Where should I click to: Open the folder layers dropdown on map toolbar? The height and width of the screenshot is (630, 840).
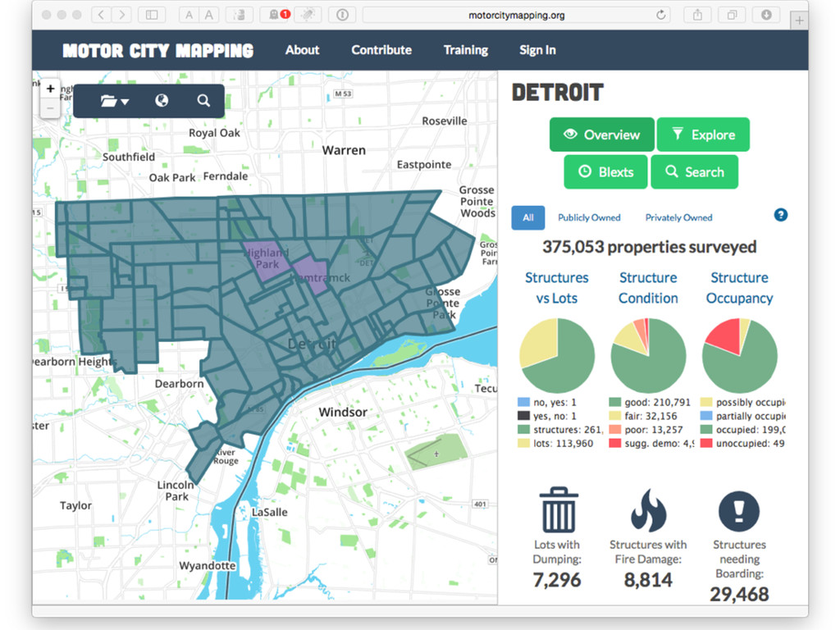115,101
